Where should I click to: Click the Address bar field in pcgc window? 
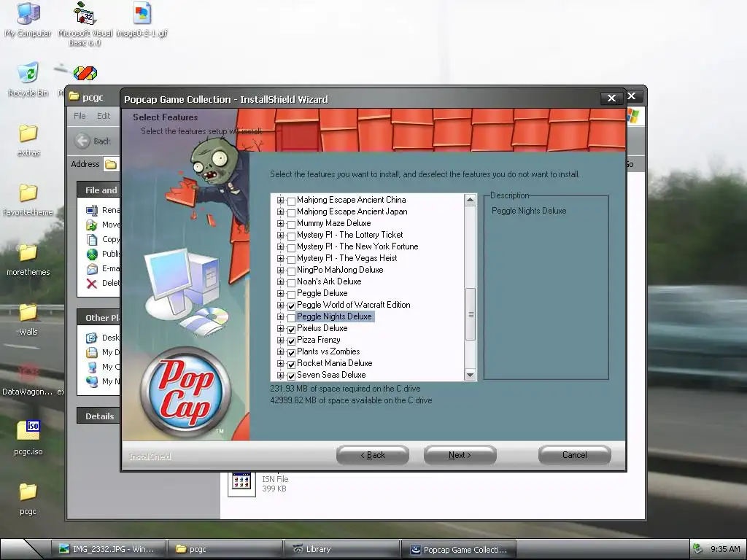pos(112,164)
